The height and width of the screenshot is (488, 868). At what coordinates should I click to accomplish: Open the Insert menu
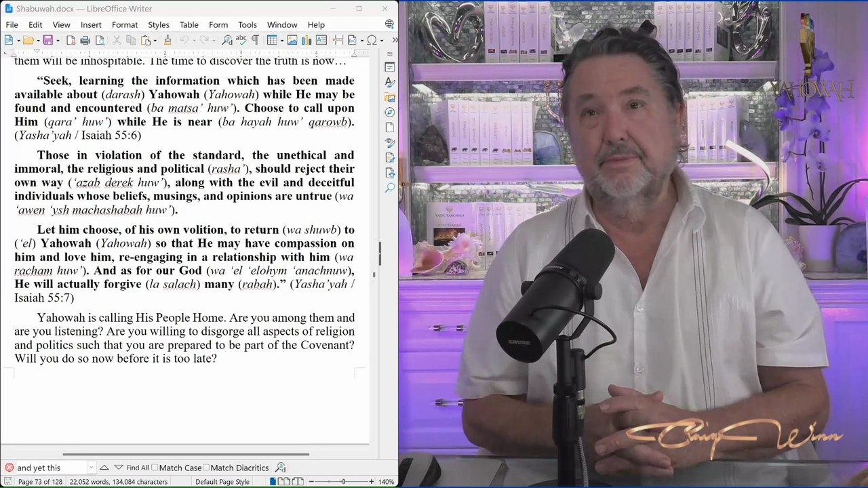(91, 24)
